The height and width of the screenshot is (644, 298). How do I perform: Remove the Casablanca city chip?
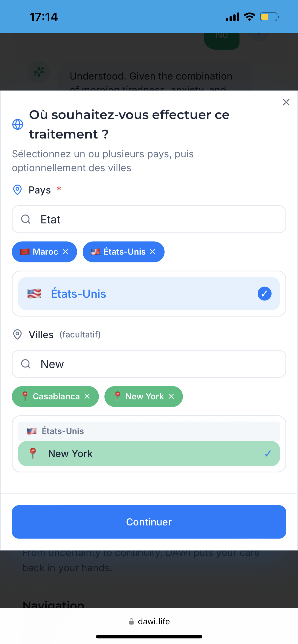pyautogui.click(x=87, y=396)
